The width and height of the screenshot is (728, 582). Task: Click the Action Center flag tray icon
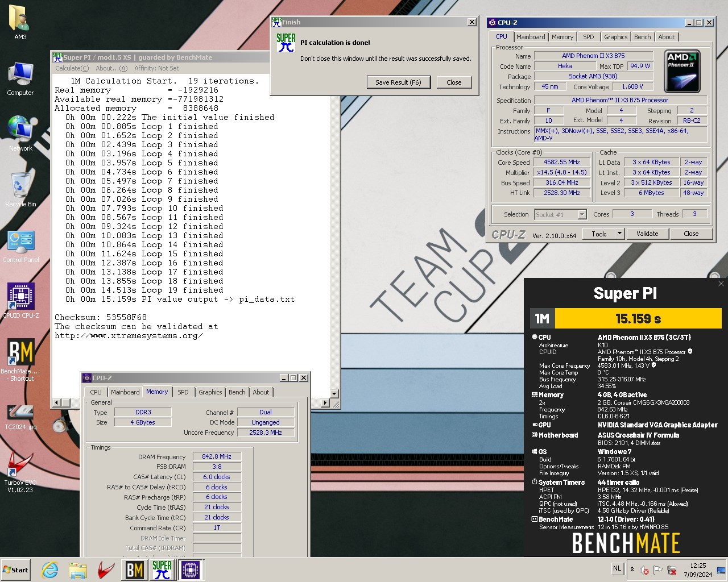pos(658,569)
